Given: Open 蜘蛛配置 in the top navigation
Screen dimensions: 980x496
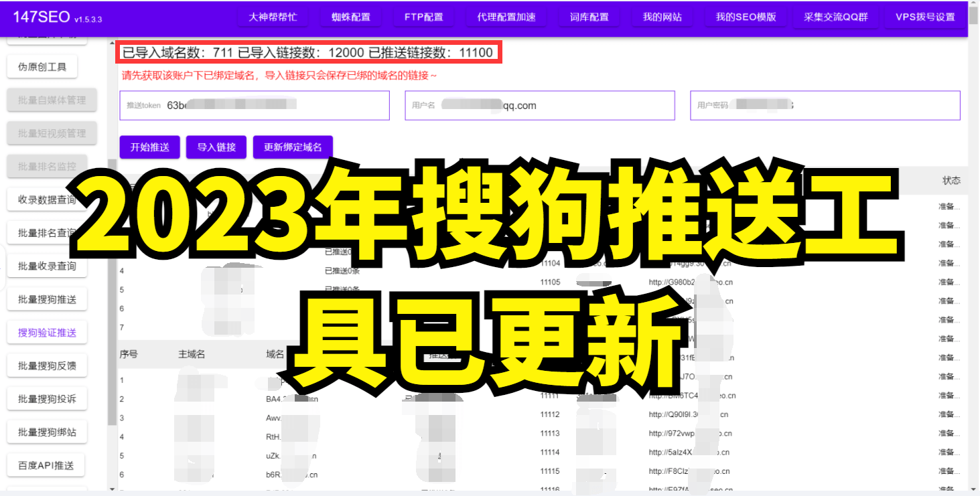Looking at the screenshot, I should [350, 17].
